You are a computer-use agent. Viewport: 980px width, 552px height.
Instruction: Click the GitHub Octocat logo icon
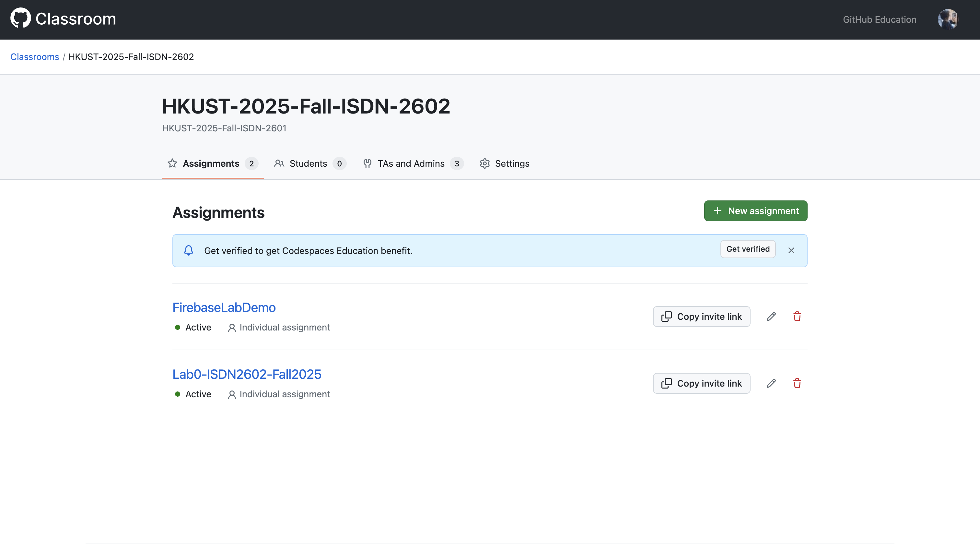(x=20, y=18)
